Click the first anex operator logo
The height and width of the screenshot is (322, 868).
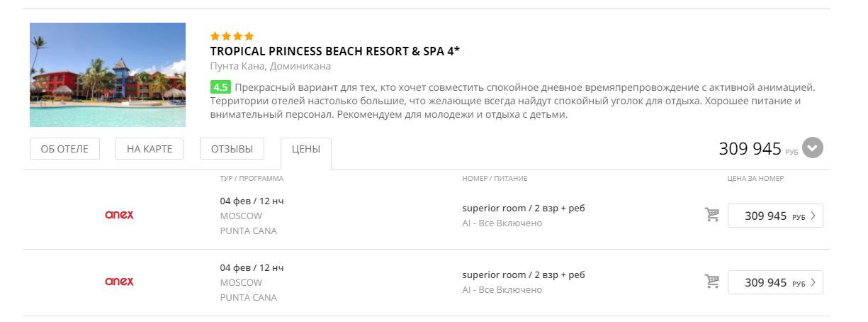pyautogui.click(x=119, y=215)
